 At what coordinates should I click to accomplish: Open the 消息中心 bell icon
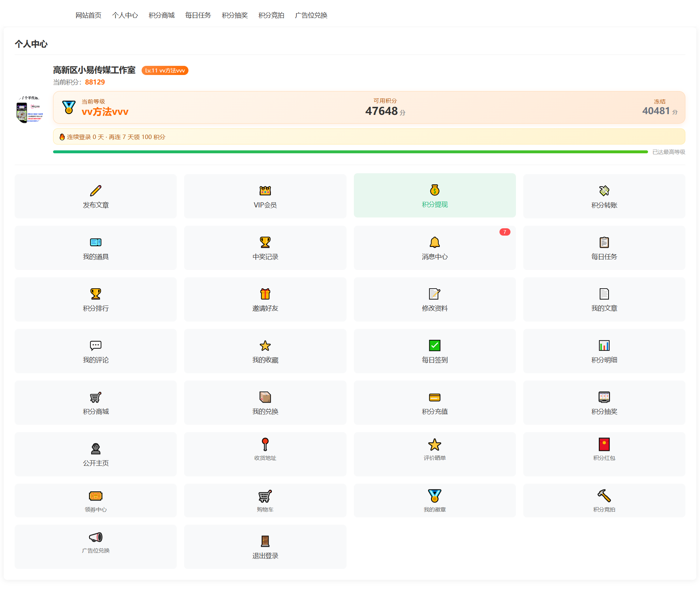point(435,242)
